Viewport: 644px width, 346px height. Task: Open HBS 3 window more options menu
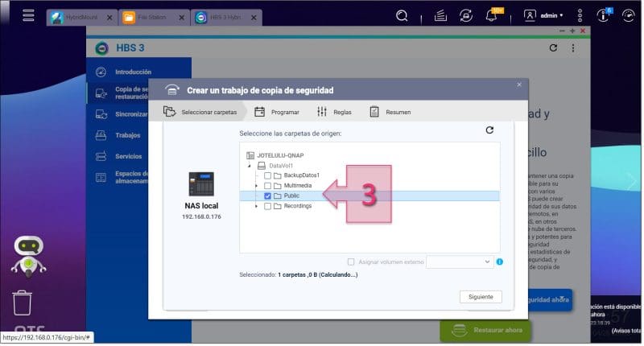tap(573, 48)
